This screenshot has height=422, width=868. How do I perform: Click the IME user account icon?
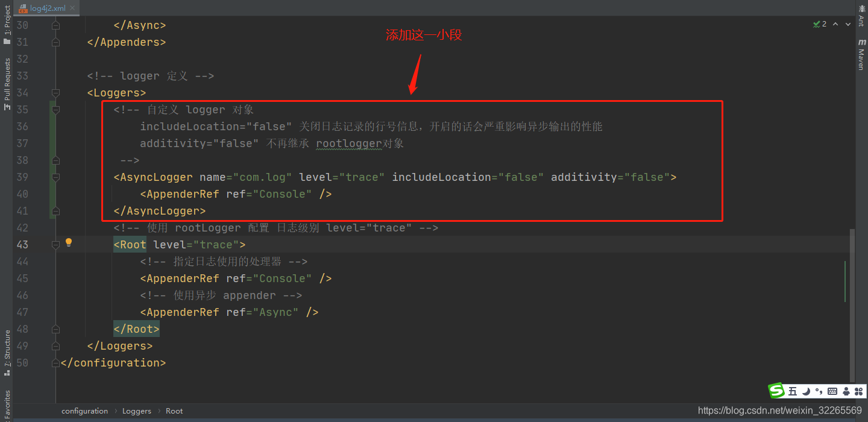[x=846, y=391]
